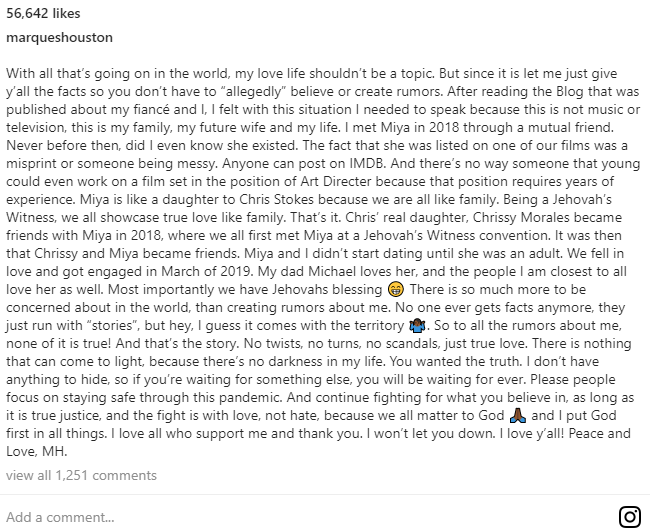Click the phrase Art Directer in caption
Screen dimensions: 650x531
(336, 181)
